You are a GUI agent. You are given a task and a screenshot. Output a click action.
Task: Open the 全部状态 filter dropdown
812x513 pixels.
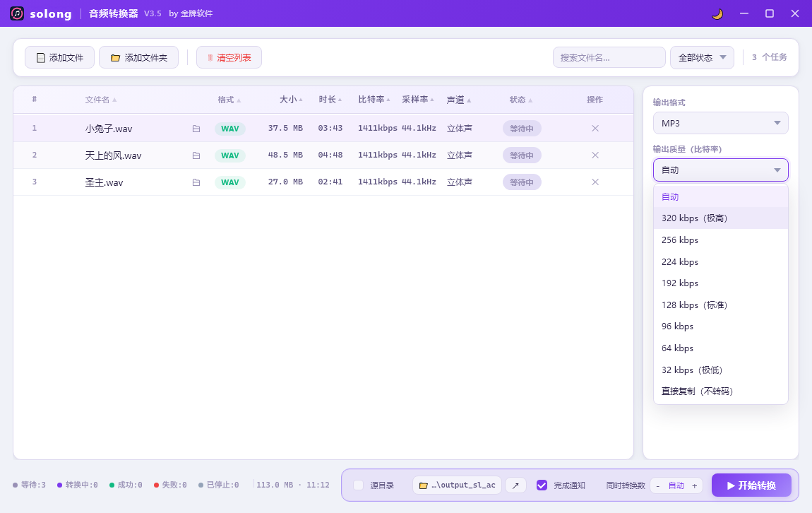pyautogui.click(x=702, y=57)
